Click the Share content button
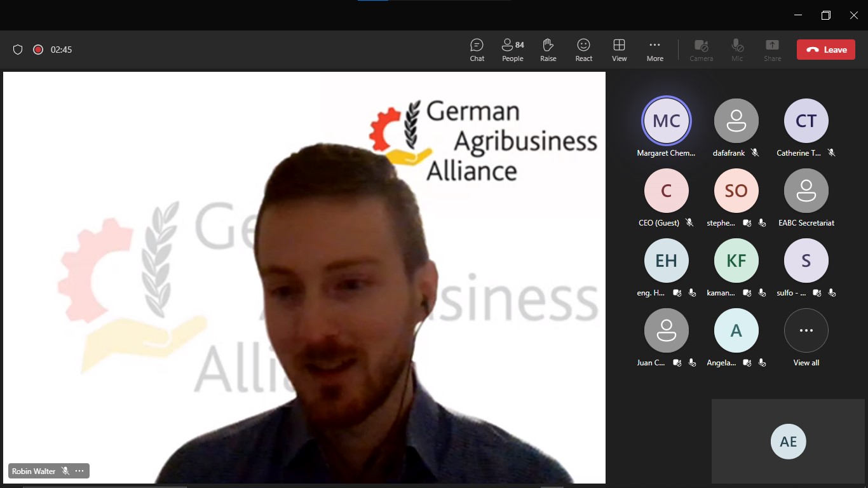 click(x=772, y=50)
